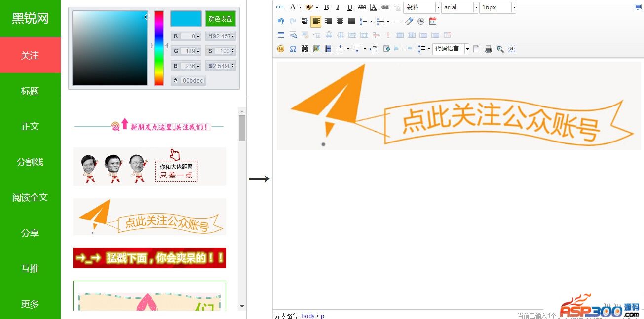The height and width of the screenshot is (319, 644).
Task: Open the 代码语言 code language dropdown
Action: coord(451,49)
